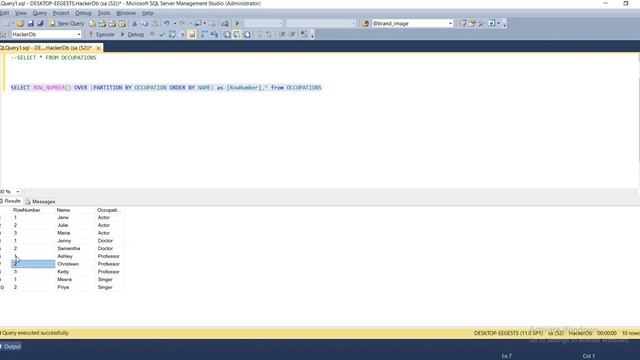Click Display Estimated Execution Plan icon
This screenshot has height=360, width=640.
(x=172, y=34)
